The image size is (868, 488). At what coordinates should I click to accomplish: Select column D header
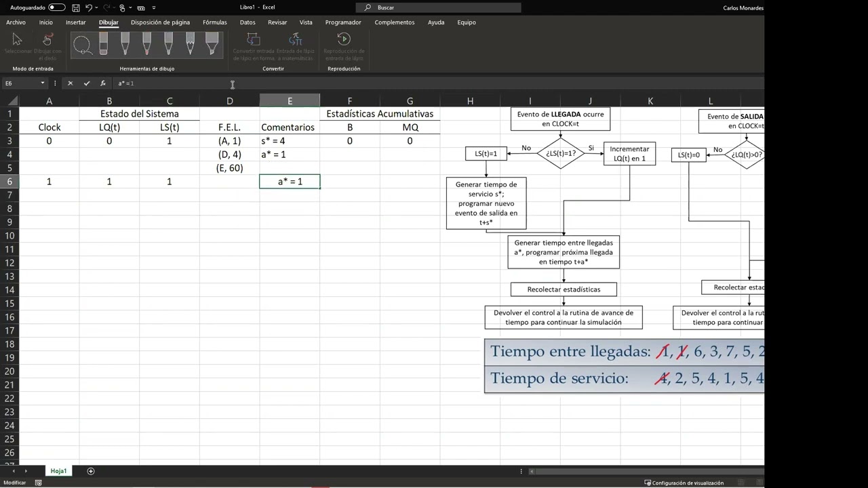pyautogui.click(x=230, y=101)
